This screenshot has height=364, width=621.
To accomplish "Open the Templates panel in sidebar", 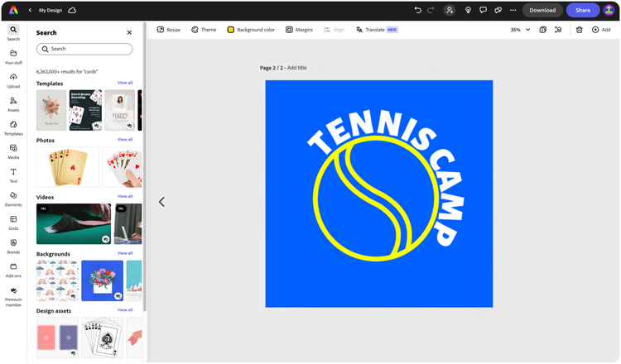I will [13, 128].
